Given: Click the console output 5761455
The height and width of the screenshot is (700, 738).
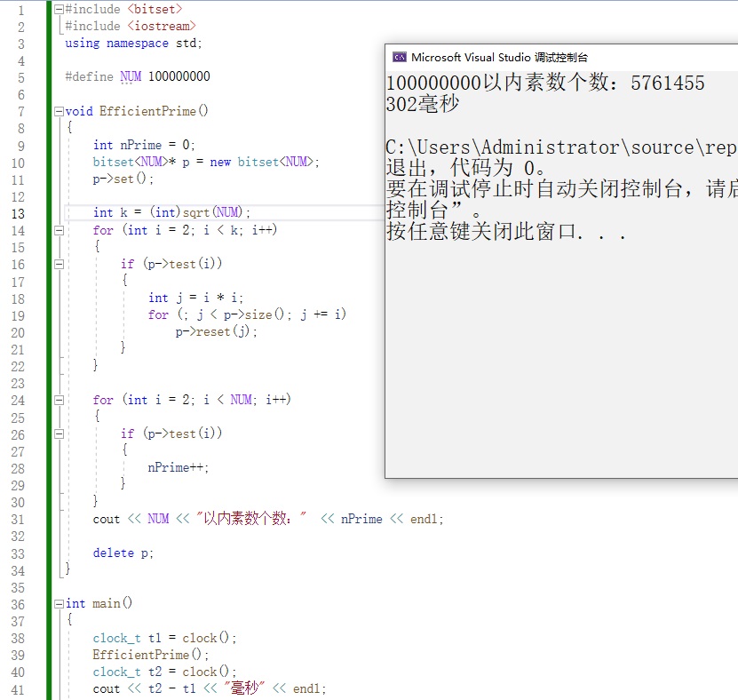Looking at the screenshot, I should point(668,84).
